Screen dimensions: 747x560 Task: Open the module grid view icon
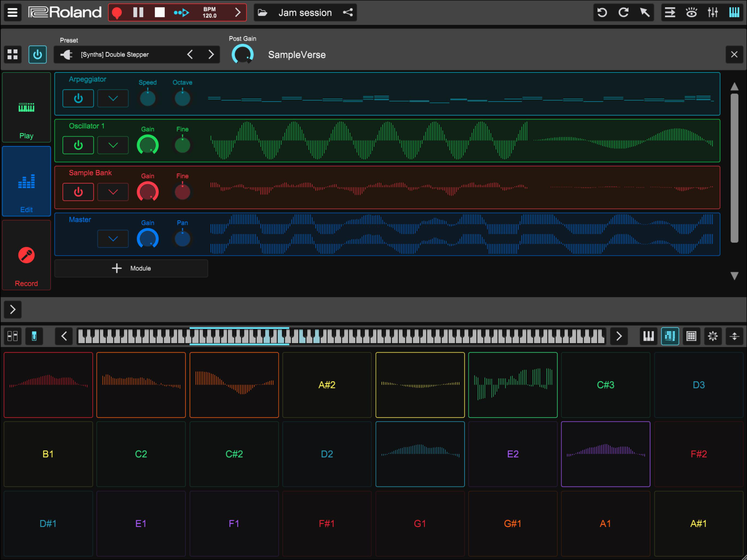coord(13,54)
